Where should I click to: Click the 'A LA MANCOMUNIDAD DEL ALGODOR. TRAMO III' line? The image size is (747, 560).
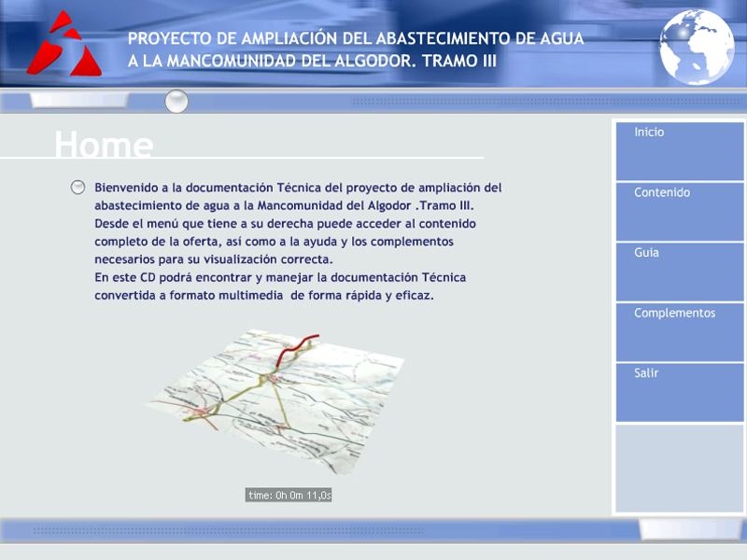coord(312,61)
